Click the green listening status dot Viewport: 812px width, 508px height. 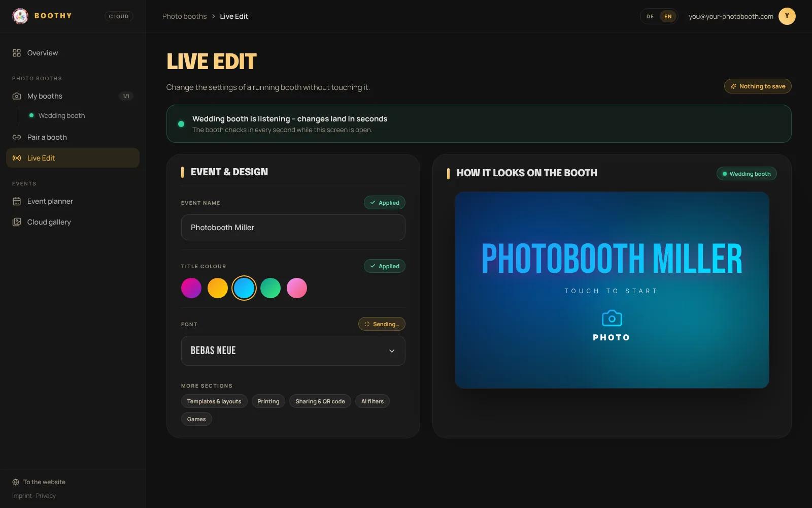(181, 124)
